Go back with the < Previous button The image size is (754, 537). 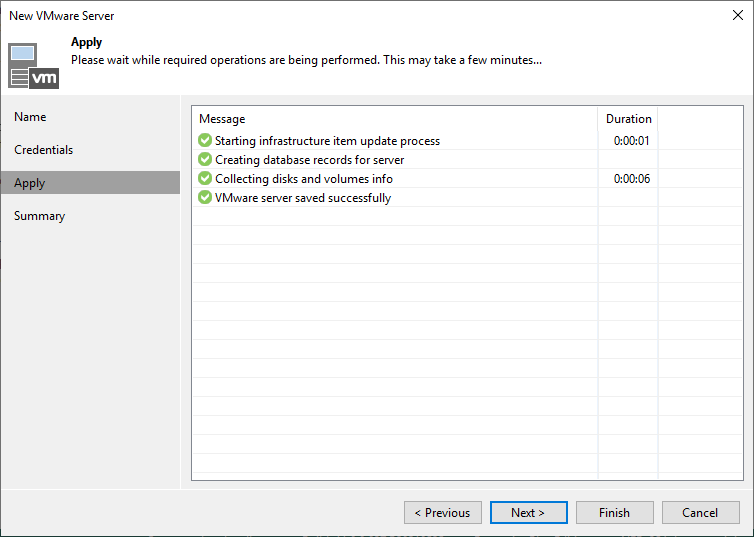(443, 512)
